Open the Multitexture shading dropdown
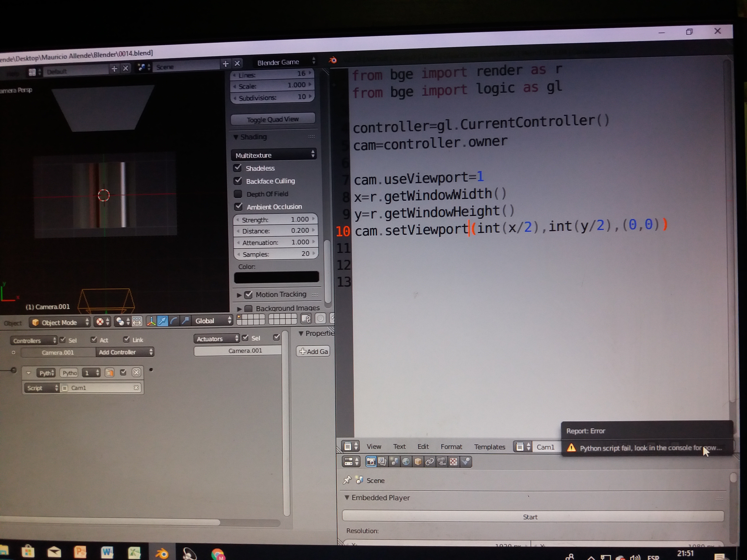Image resolution: width=747 pixels, height=560 pixels. [x=274, y=155]
